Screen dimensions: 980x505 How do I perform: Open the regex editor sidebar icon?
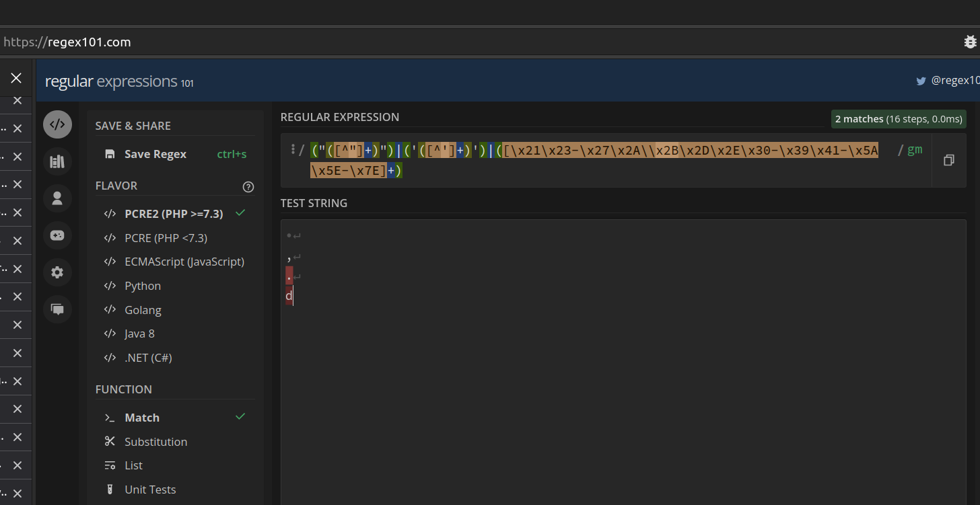tap(57, 124)
